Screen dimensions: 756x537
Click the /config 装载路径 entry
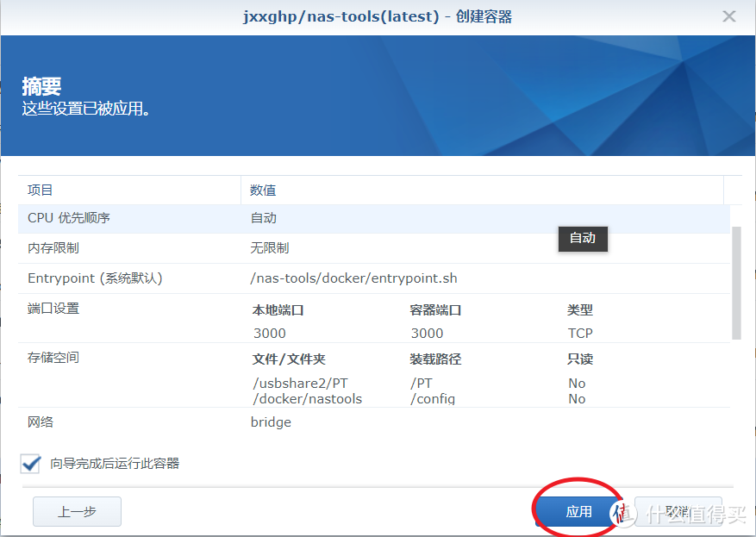[x=432, y=398]
